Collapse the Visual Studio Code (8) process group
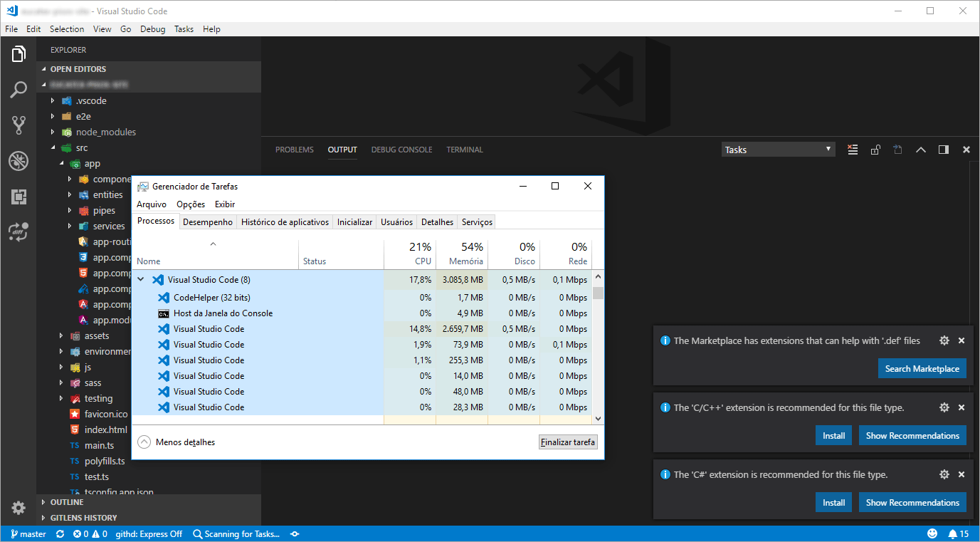Image resolution: width=980 pixels, height=542 pixels. [x=141, y=280]
